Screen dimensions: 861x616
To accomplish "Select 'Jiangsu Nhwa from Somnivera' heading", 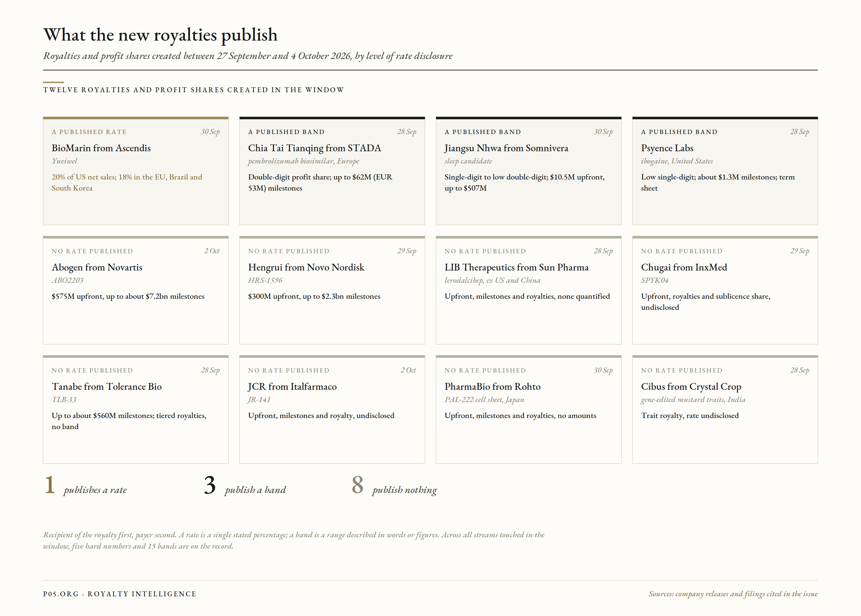I will click(x=506, y=148).
